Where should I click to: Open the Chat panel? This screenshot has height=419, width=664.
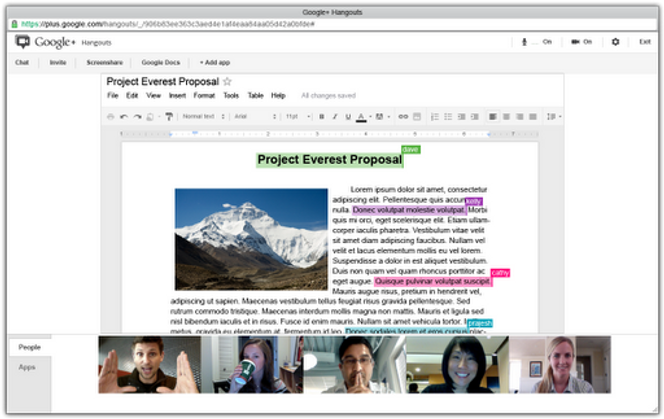tap(22, 63)
